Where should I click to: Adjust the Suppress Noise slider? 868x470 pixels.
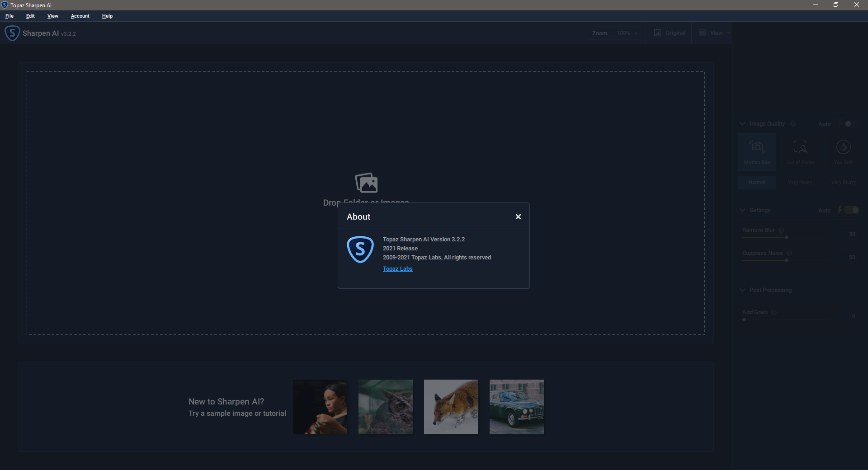point(786,260)
